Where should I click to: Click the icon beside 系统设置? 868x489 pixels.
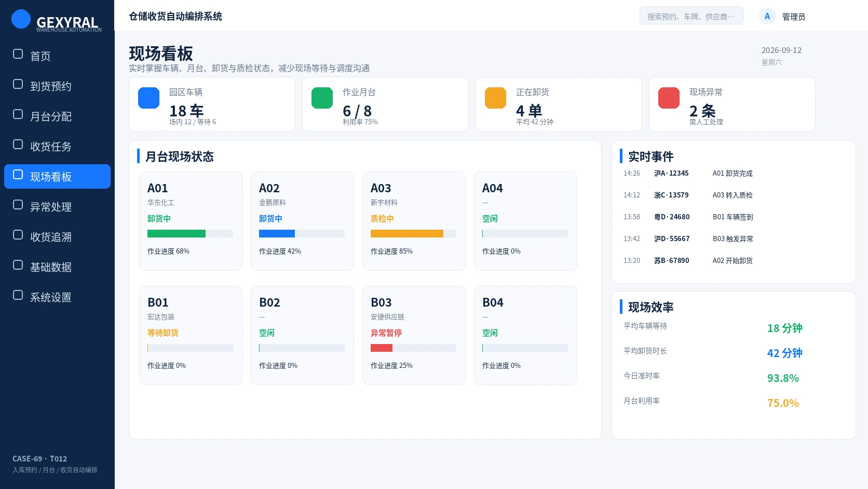pyautogui.click(x=18, y=295)
